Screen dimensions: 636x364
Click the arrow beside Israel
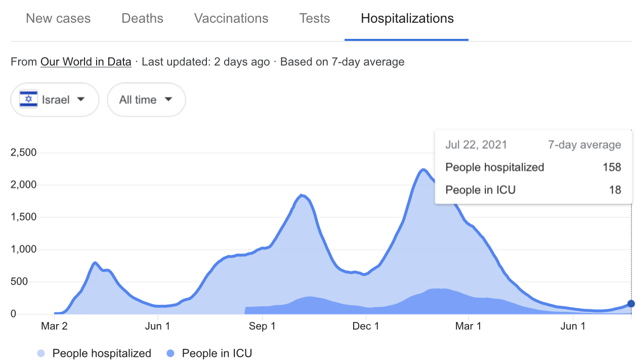tap(80, 100)
